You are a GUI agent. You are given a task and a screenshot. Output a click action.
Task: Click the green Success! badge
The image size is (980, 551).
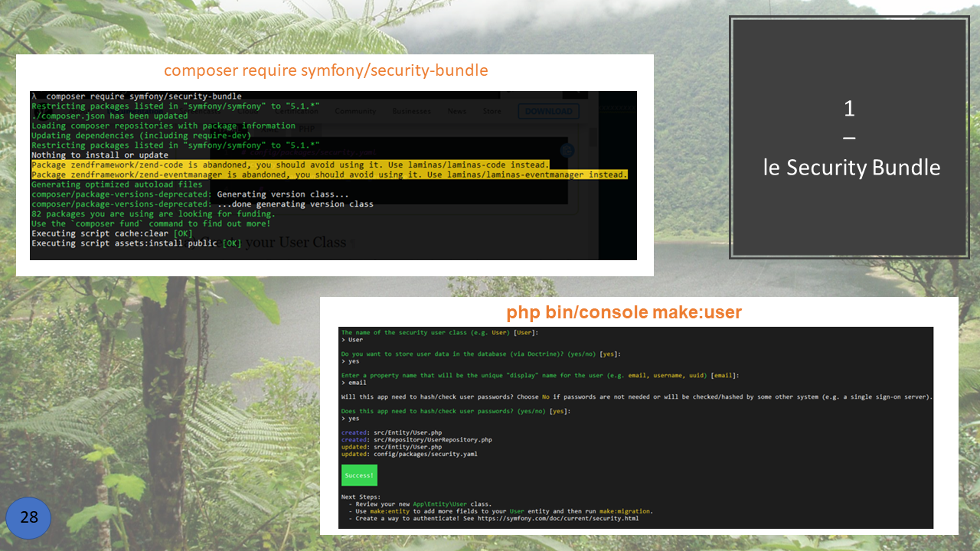tap(359, 475)
